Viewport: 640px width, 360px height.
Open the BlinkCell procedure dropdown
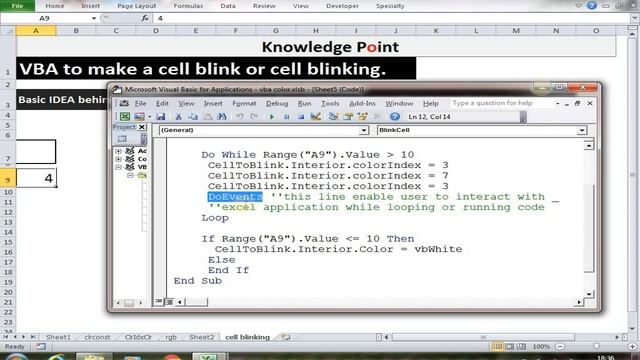[582, 130]
